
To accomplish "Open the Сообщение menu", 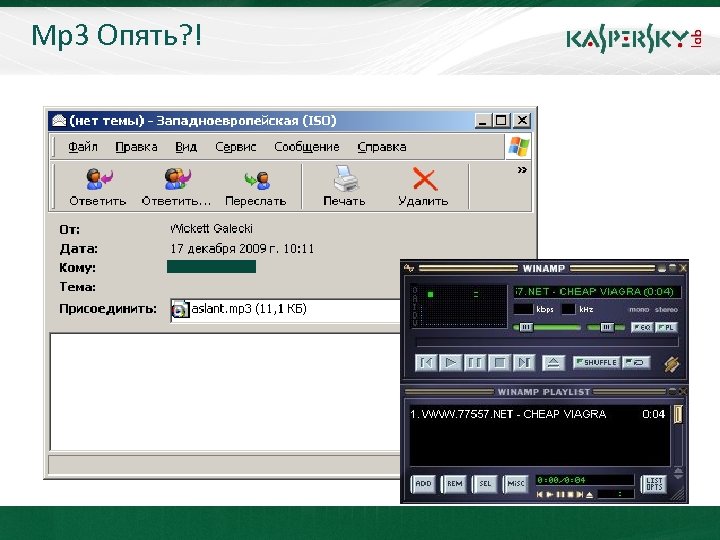I will pyautogui.click(x=307, y=147).
